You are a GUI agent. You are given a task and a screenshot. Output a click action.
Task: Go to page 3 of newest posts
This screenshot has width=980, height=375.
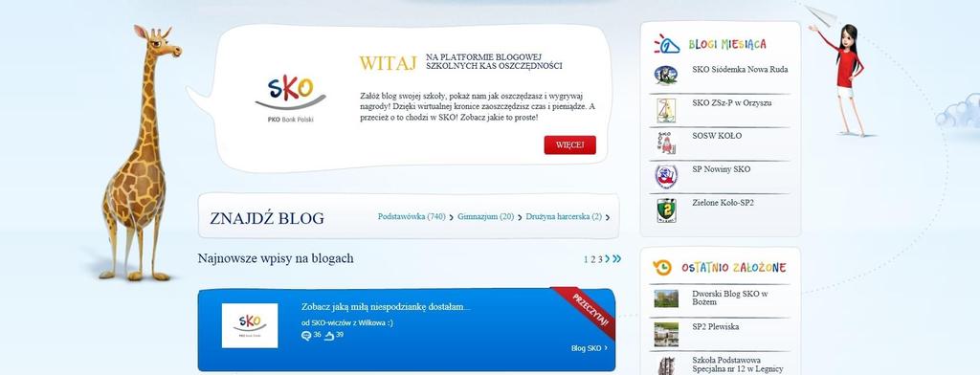(600, 258)
